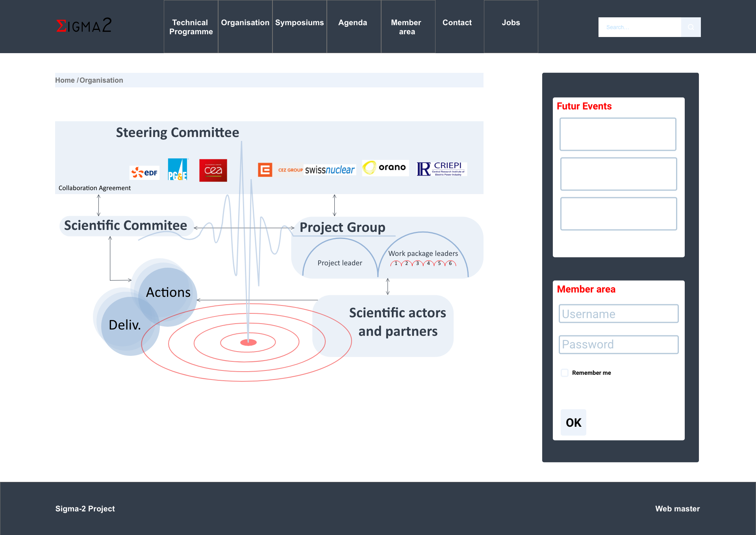
Task: Click the red CEA logo
Action: [x=213, y=170]
